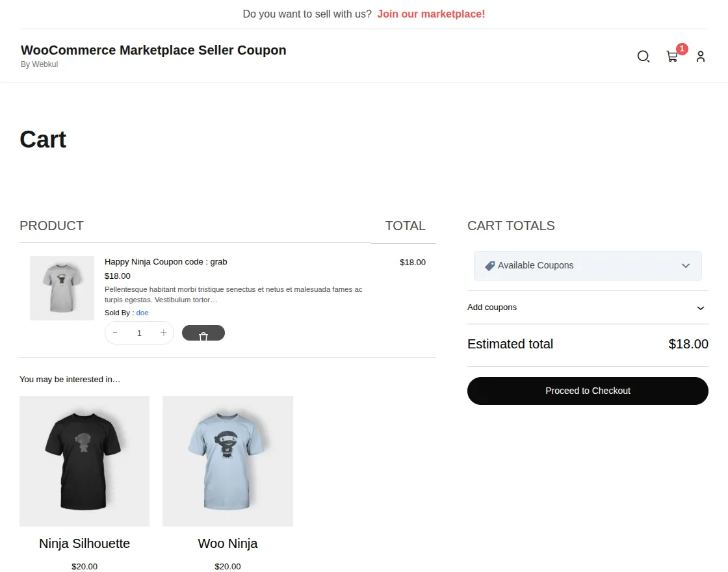This screenshot has height=572, width=728.
Task: Open the search magnifier icon
Action: coord(643,57)
